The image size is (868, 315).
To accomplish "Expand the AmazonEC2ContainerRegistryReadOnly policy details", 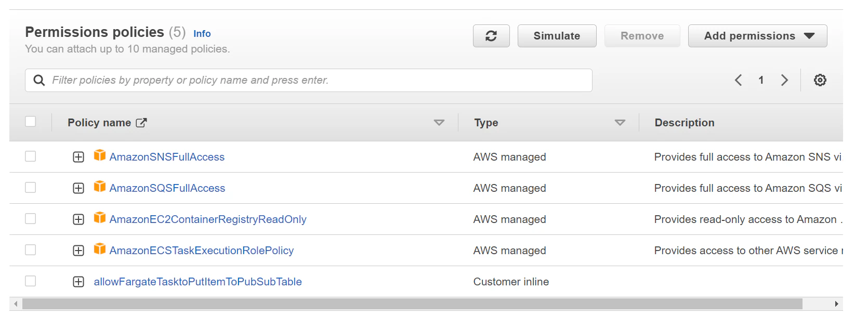I will pos(78,219).
